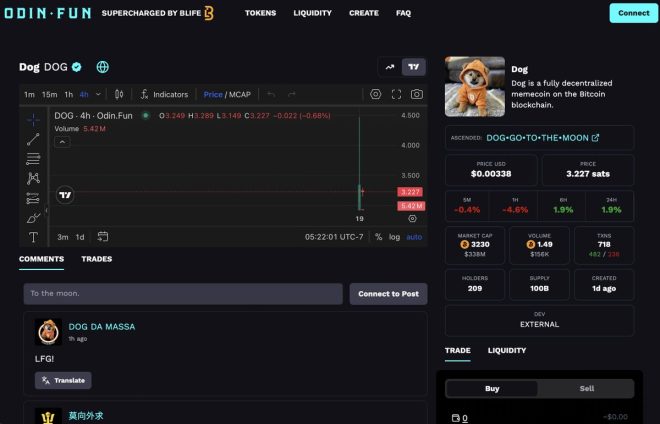660x424 pixels.
Task: Switch to the TRADES tab
Action: tap(97, 259)
